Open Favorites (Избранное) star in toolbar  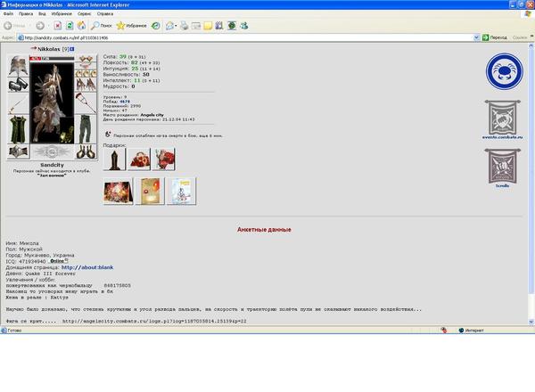coord(132,26)
